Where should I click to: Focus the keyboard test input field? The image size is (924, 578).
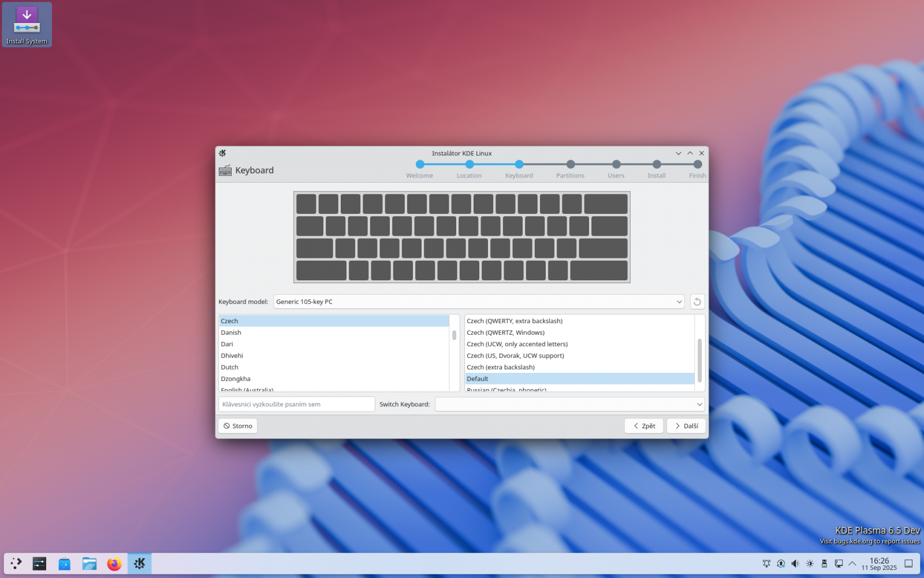297,405
